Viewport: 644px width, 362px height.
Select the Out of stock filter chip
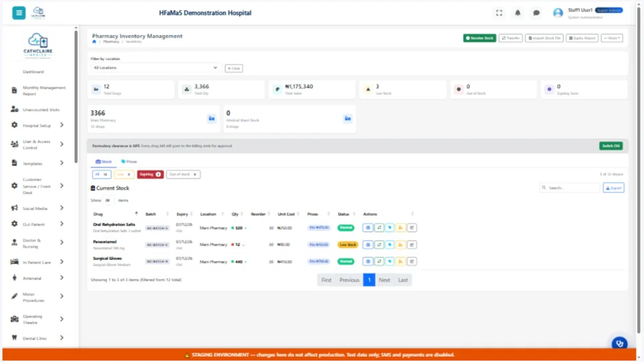click(183, 174)
